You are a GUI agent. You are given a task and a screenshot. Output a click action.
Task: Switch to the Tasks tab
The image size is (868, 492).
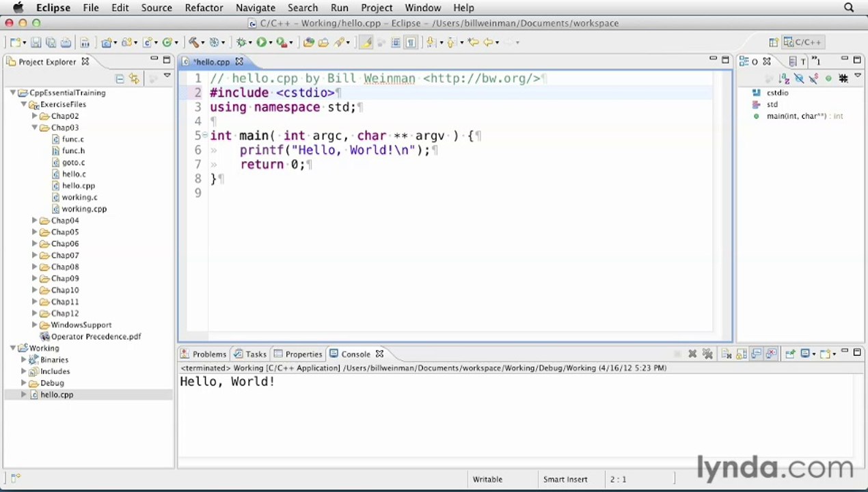(249, 354)
